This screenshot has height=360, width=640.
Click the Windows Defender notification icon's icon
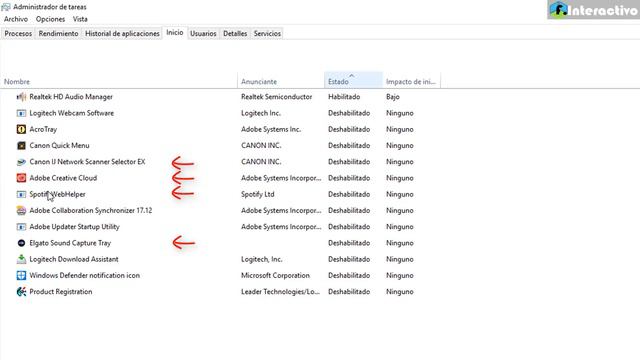21,276
